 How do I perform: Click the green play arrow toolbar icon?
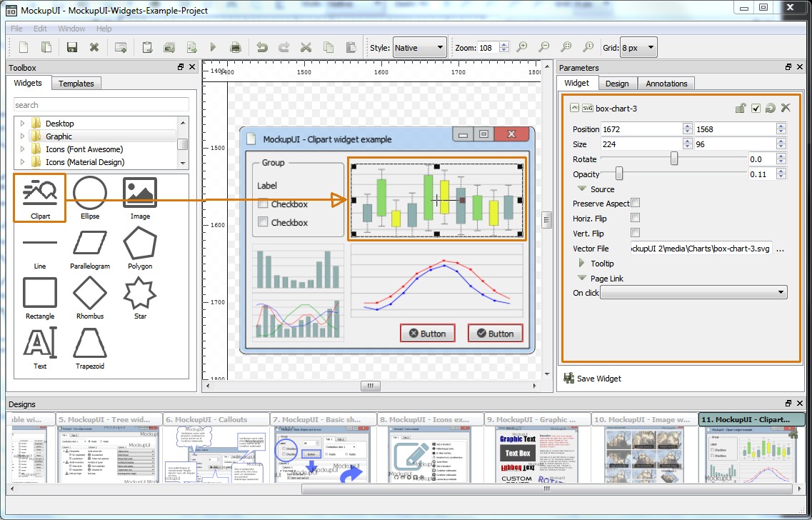pos(213,48)
